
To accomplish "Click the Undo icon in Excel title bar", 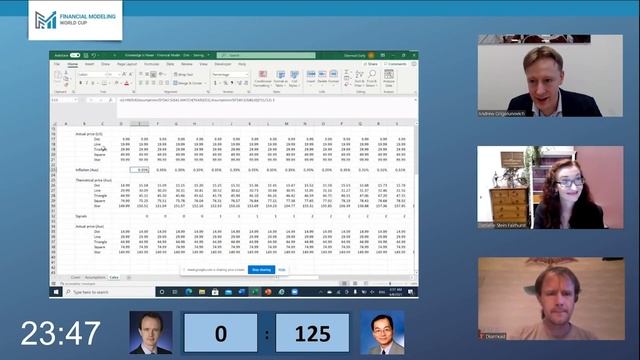I will click(x=94, y=55).
